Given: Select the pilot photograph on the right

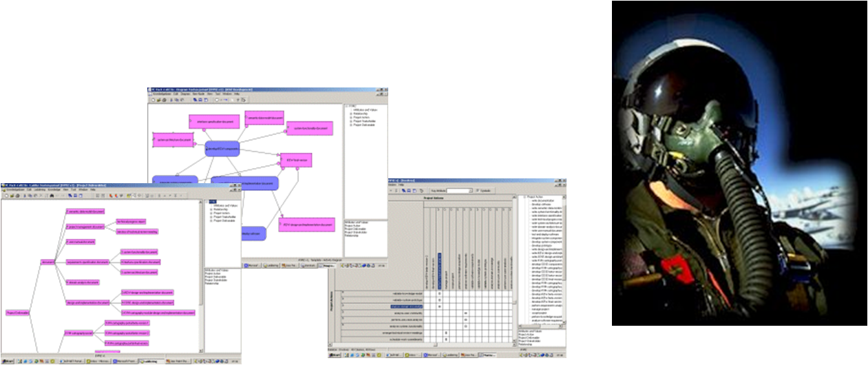Looking at the screenshot, I should click(x=739, y=164).
